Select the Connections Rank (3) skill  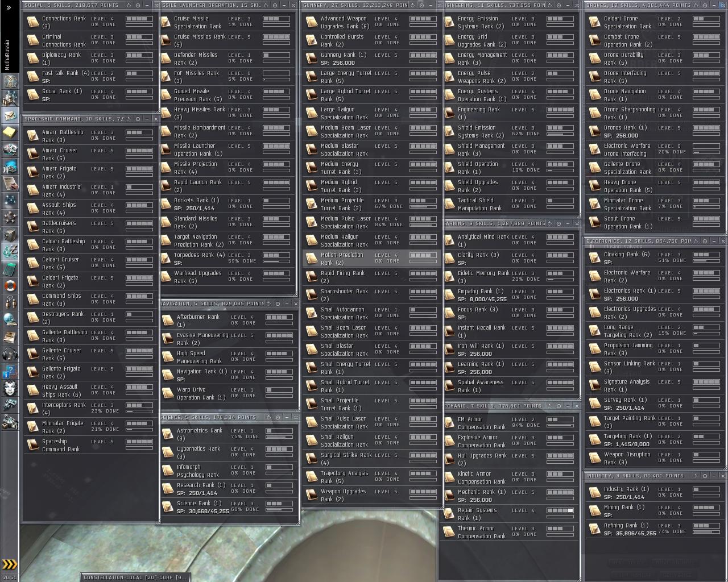90,22
